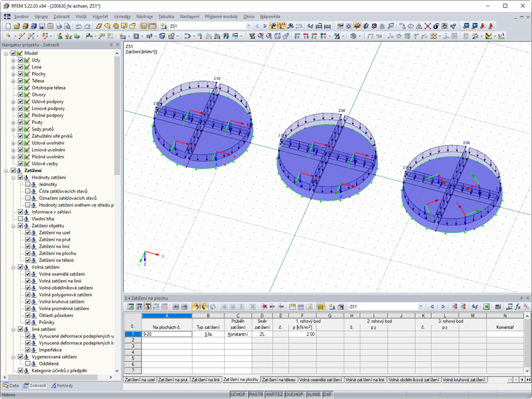Go to previous load case arrow in main toolbar

257,26
